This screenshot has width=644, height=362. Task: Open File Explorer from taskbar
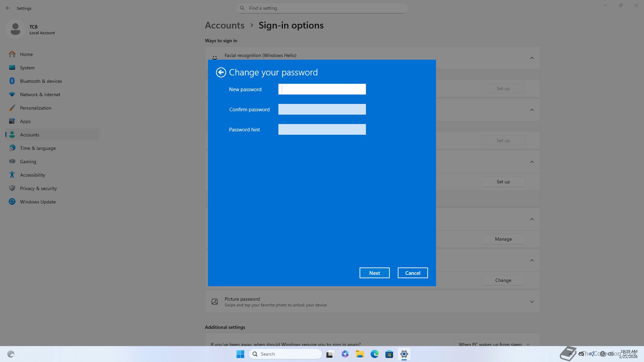point(360,354)
